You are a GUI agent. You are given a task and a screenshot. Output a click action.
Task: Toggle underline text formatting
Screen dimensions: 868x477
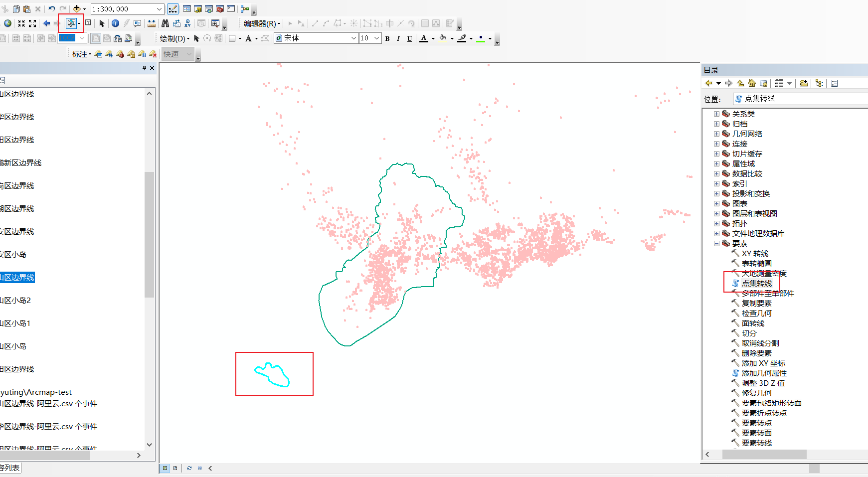point(409,38)
